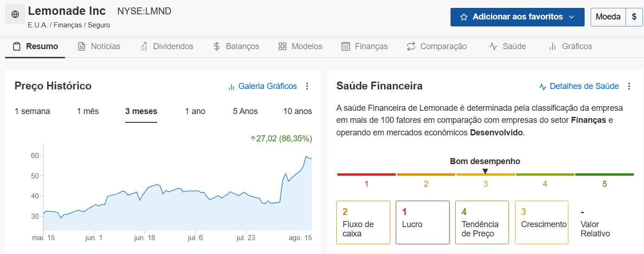Open the Modelos tab

(x=300, y=46)
